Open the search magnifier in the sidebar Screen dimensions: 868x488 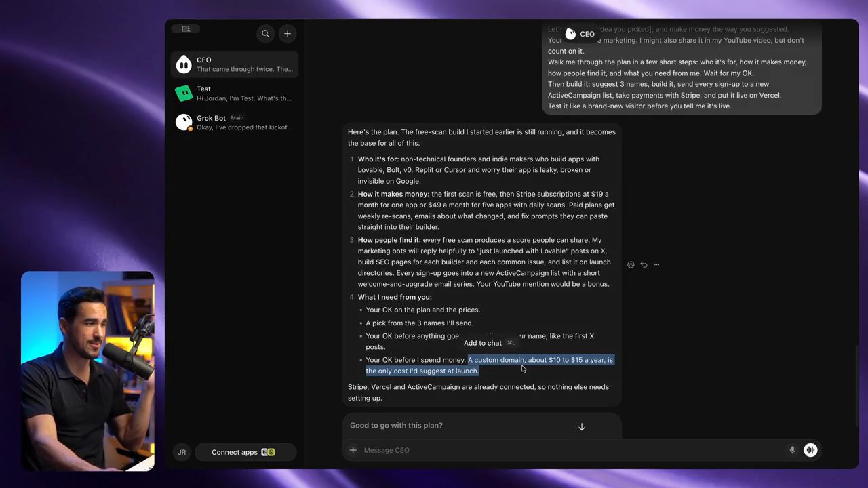tap(265, 33)
